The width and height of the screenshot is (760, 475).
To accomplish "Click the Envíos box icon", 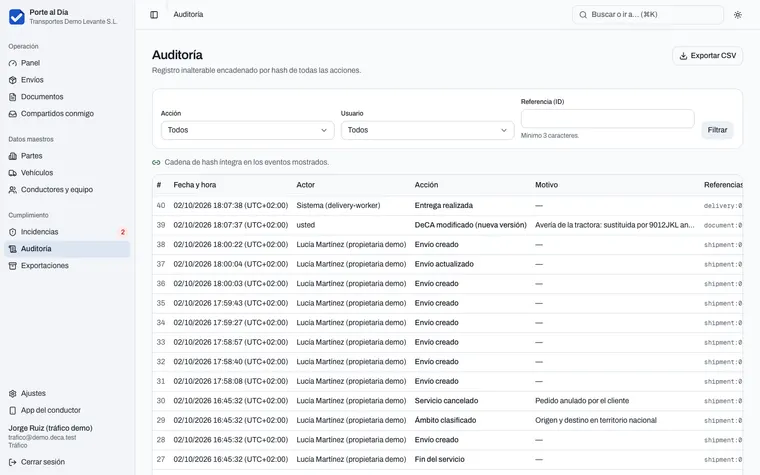I will [x=13, y=80].
